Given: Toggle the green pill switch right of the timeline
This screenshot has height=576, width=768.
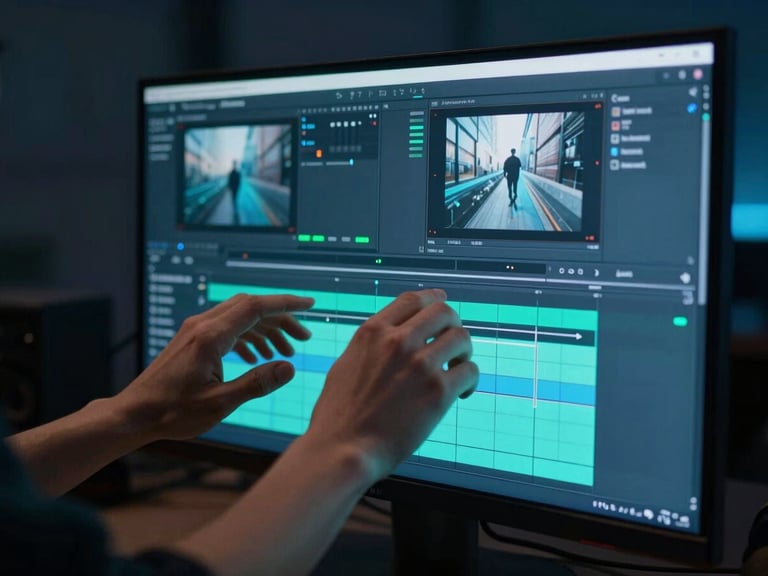Looking at the screenshot, I should pyautogui.click(x=680, y=321).
